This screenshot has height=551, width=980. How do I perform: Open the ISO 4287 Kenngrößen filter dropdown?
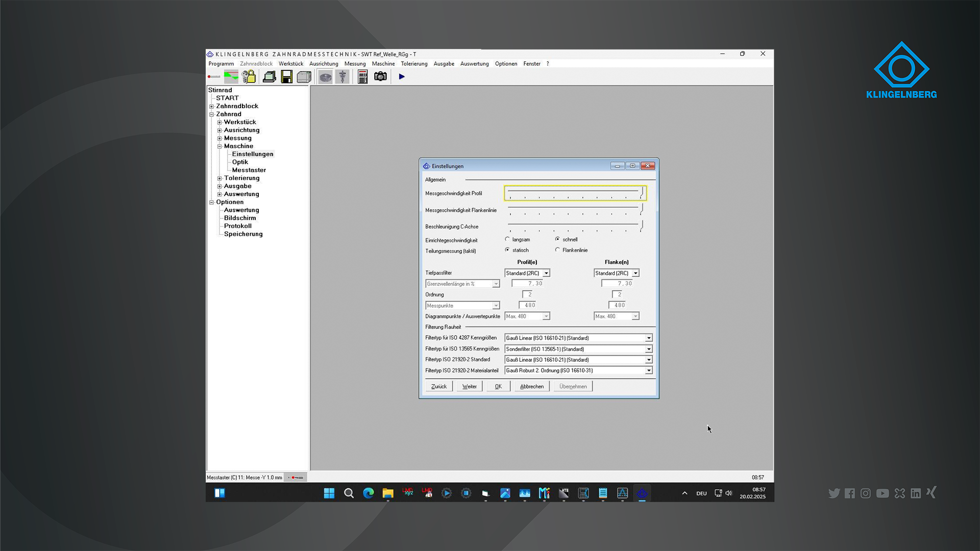tap(578, 338)
